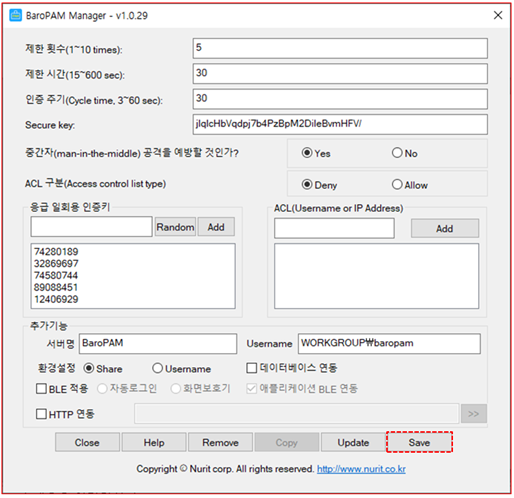
Task: Click the BaroPAM Manager app icon
Action: (x=15, y=15)
